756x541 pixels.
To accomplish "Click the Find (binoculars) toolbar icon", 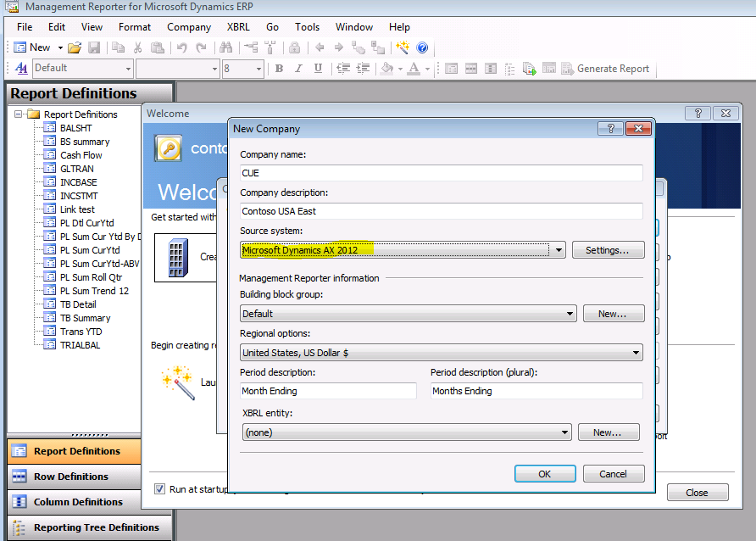I will point(225,47).
